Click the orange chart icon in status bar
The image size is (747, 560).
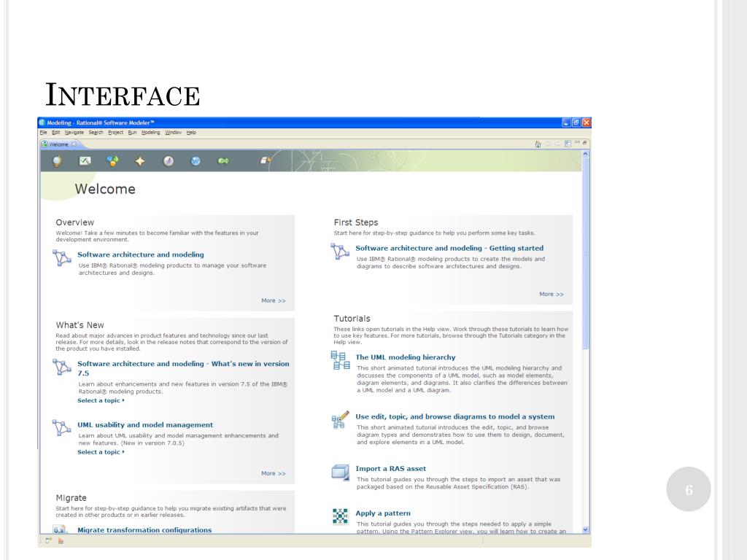pos(61,540)
